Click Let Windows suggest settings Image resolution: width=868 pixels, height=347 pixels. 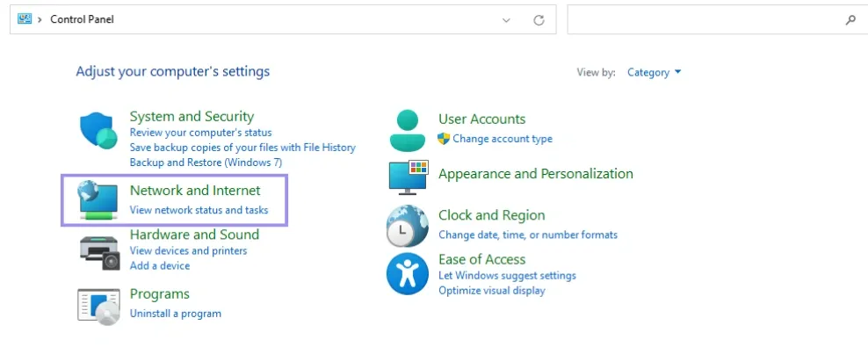[x=507, y=276]
